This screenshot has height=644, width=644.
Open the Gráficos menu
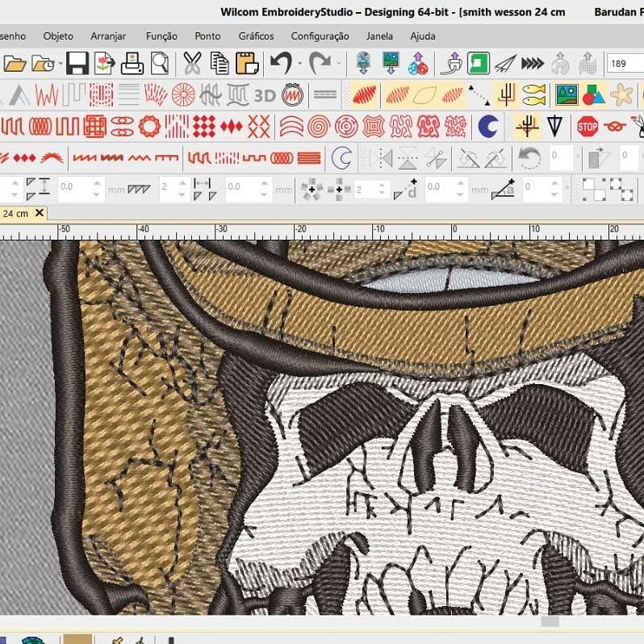pos(256,36)
